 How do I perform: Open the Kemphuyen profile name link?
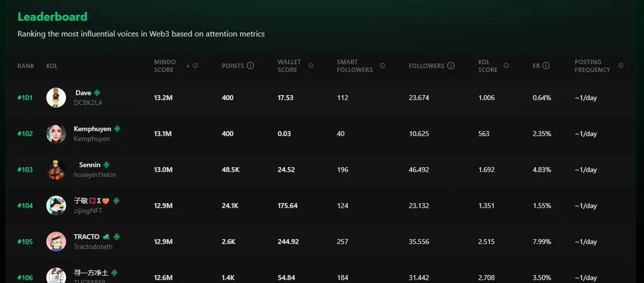click(x=92, y=129)
